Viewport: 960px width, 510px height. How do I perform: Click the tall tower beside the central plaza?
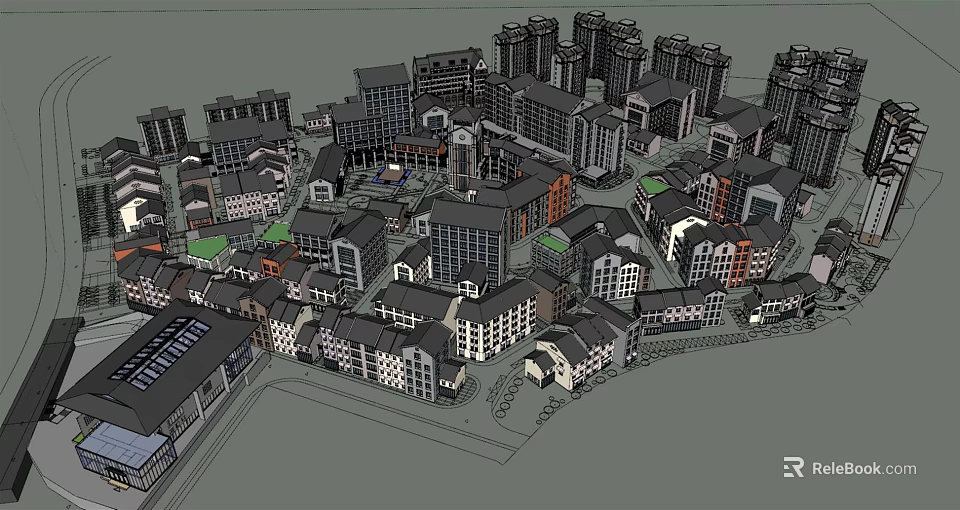coord(463,148)
